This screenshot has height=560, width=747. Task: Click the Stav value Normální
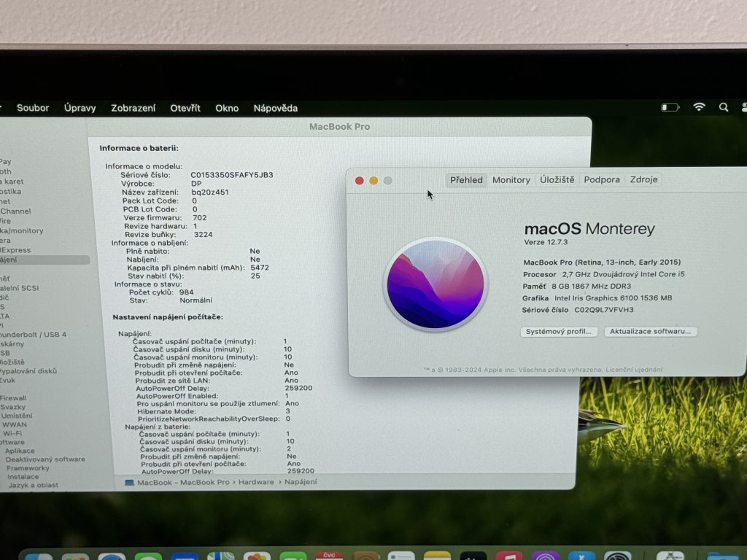[x=196, y=300]
